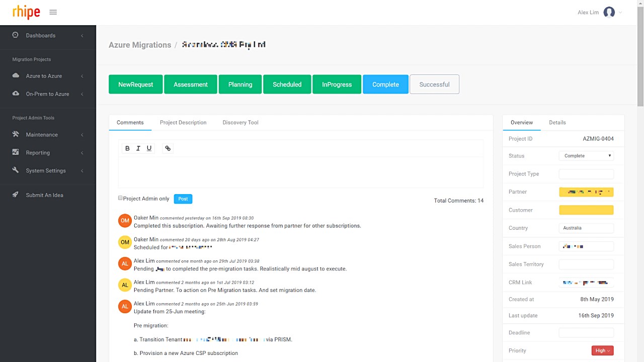The height and width of the screenshot is (362, 644).
Task: Click the Scheduled stage button
Action: pyautogui.click(x=287, y=84)
